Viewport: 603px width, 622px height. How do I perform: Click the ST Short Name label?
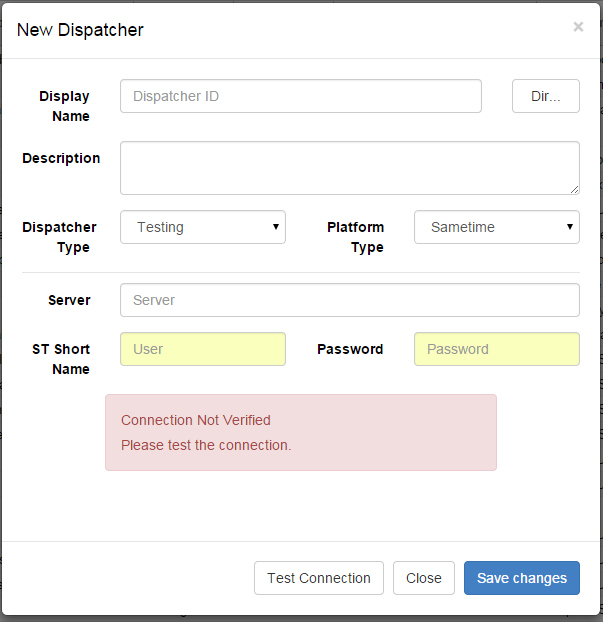tap(61, 359)
